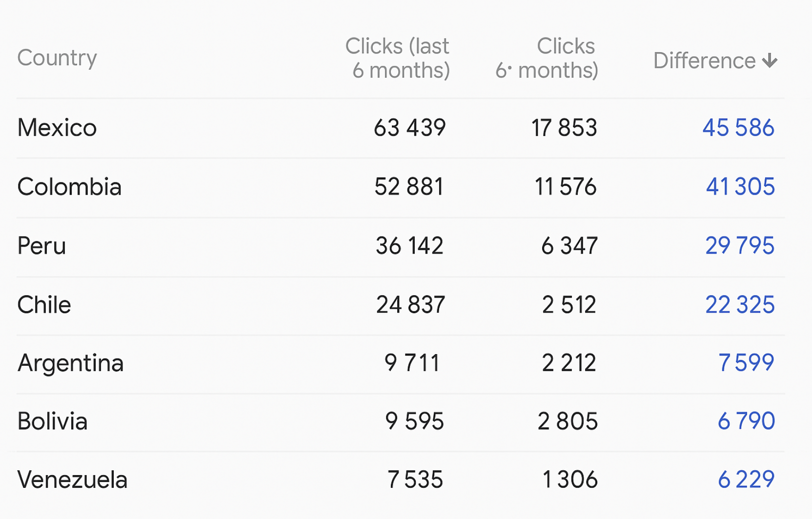Viewport: 812px width, 519px height.
Task: Click Colombia's 11 576 clicks value
Action: pyautogui.click(x=565, y=187)
